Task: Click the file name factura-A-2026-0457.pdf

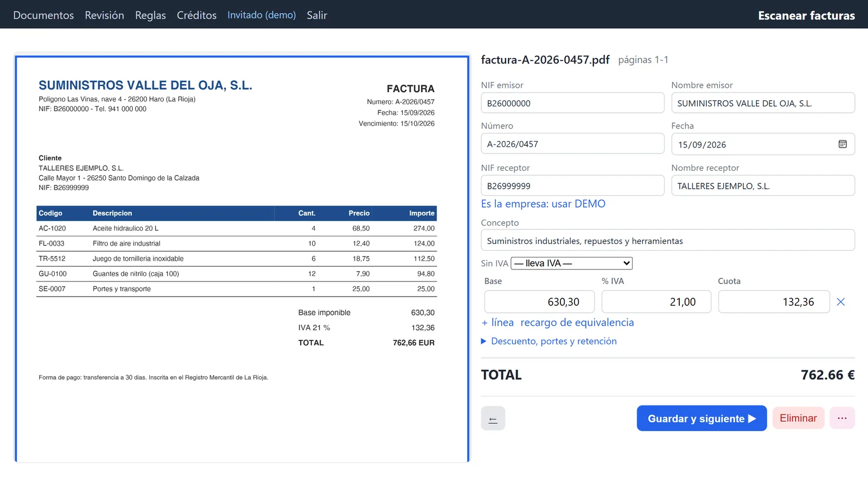Action: pyautogui.click(x=545, y=60)
